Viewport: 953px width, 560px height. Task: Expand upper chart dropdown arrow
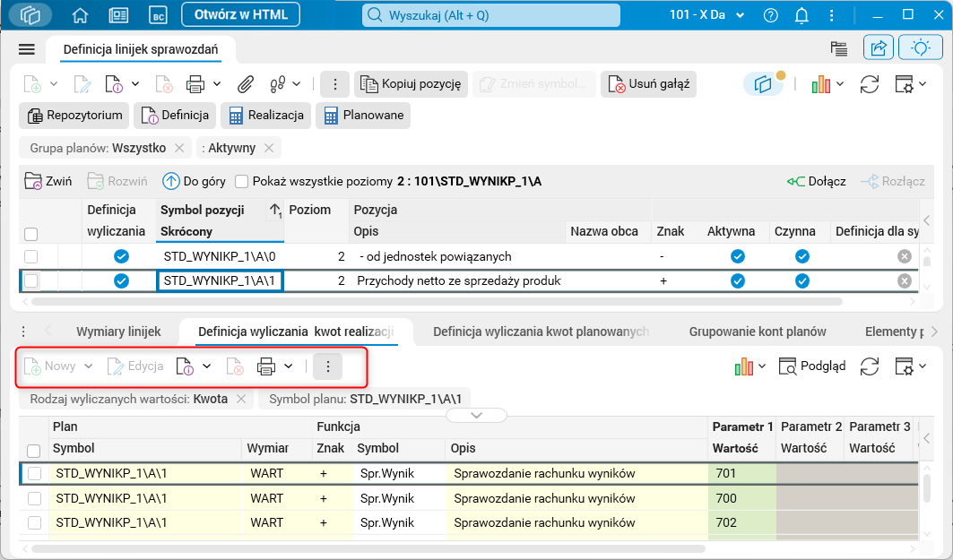tap(840, 84)
